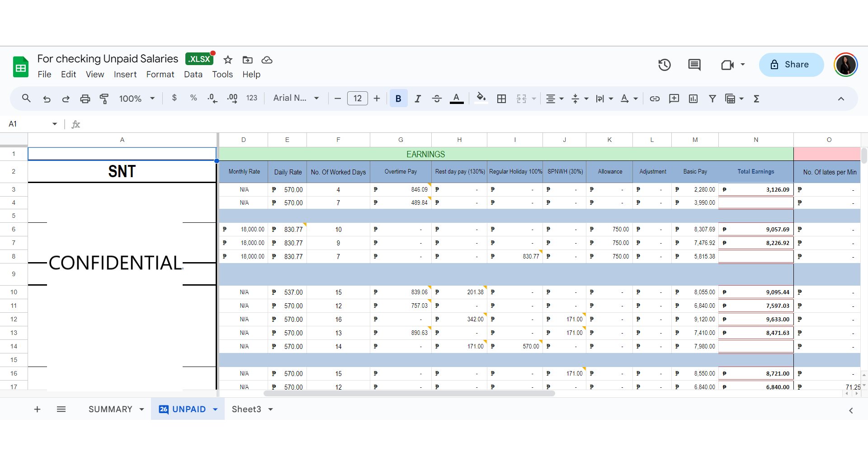The width and height of the screenshot is (868, 461).
Task: Open fill color picker
Action: (481, 99)
